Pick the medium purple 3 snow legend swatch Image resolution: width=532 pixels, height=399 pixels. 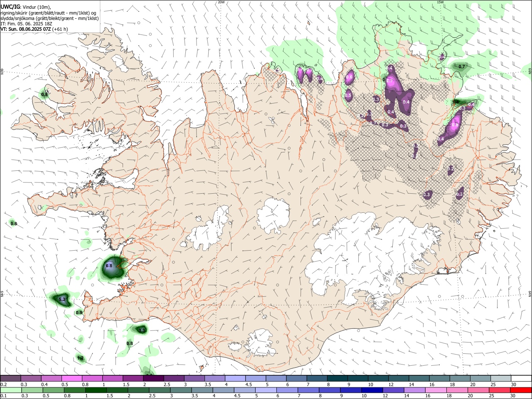point(195,379)
